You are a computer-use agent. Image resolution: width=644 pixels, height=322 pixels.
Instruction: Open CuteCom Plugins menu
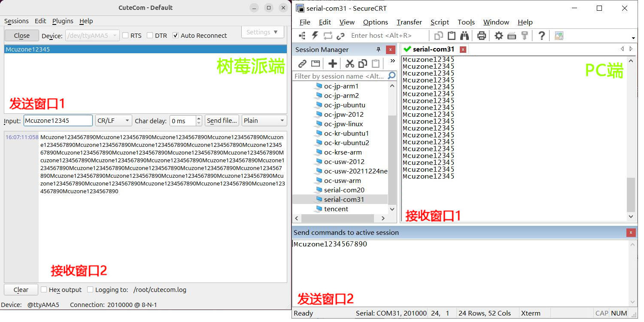tap(63, 21)
